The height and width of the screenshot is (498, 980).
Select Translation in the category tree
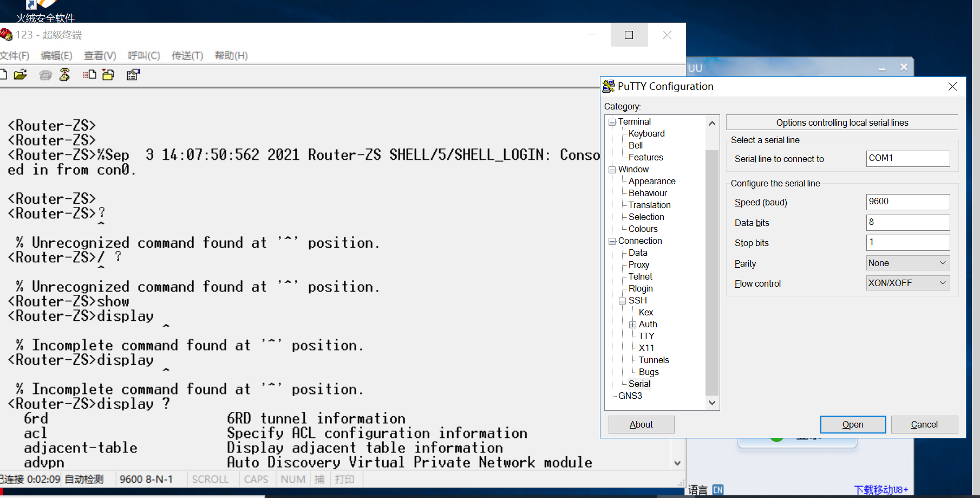point(649,205)
